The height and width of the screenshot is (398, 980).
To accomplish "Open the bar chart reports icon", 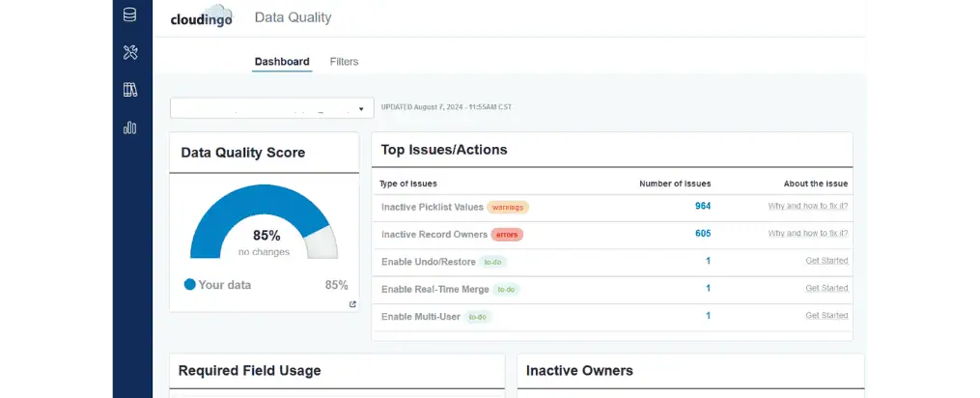I will tap(130, 128).
